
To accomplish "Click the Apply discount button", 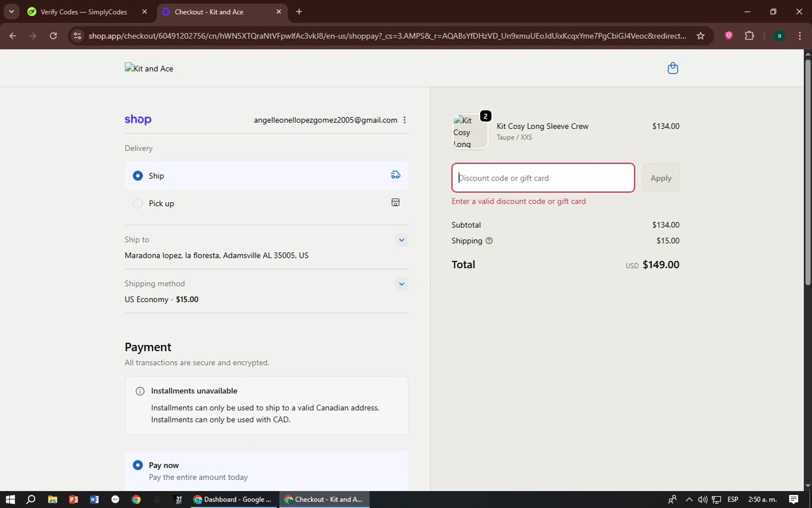I will point(661,178).
